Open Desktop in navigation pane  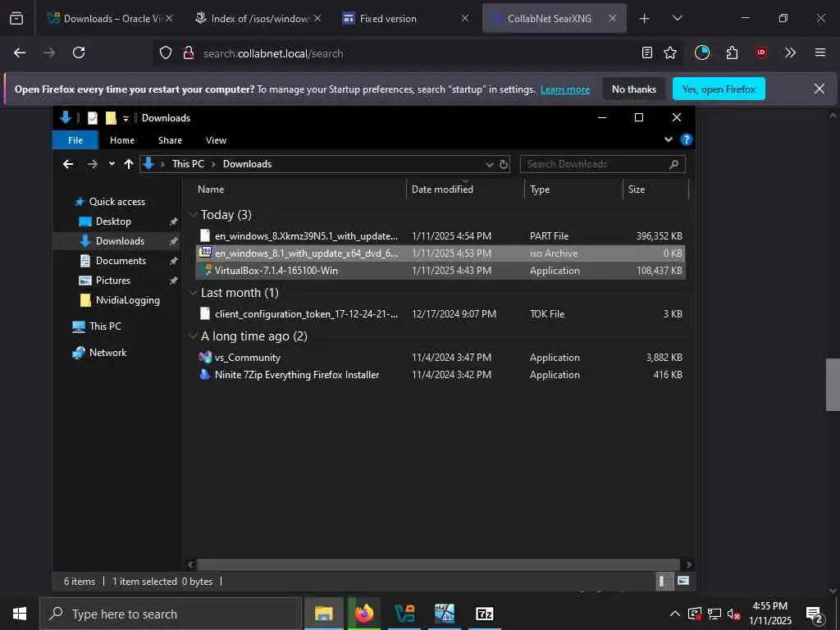(x=113, y=221)
